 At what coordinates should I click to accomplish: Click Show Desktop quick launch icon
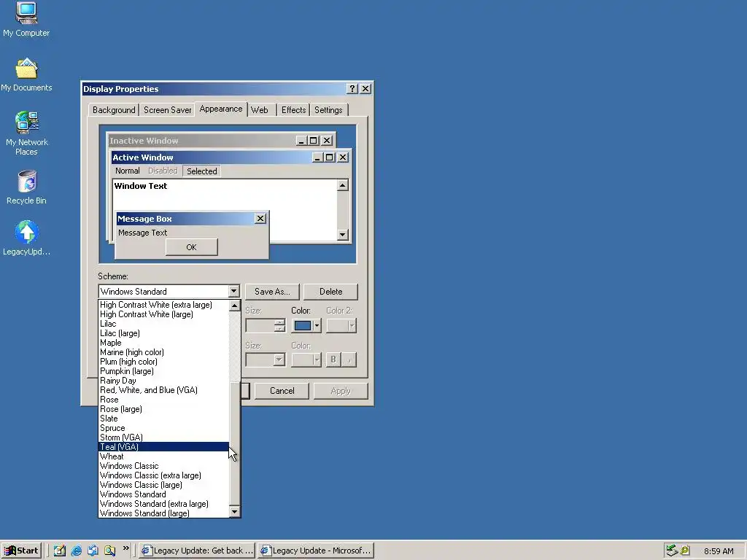coord(59,551)
